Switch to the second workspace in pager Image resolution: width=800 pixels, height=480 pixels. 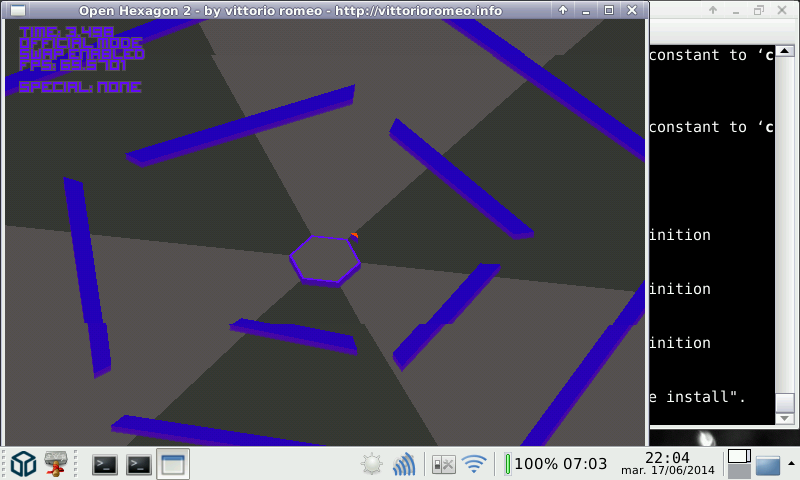(739, 471)
